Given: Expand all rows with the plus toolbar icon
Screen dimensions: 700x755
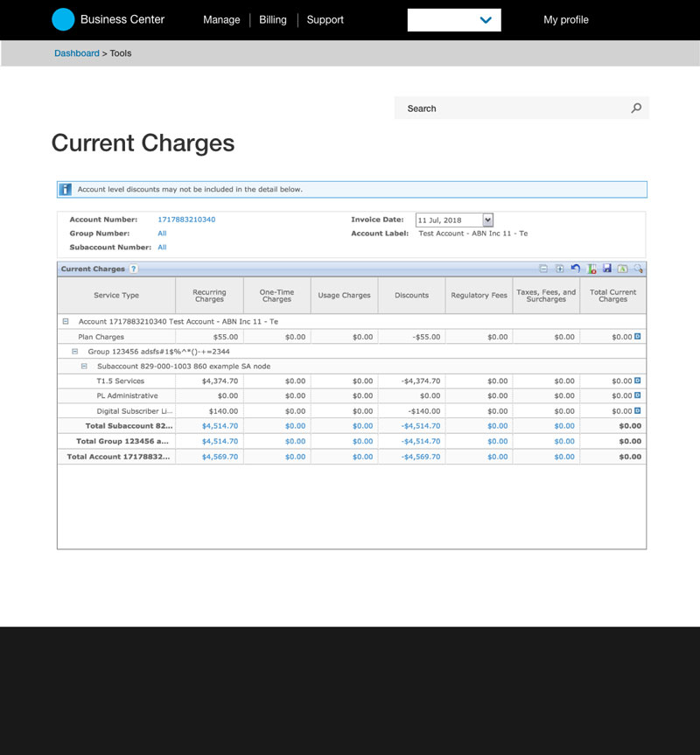Looking at the screenshot, I should [559, 269].
